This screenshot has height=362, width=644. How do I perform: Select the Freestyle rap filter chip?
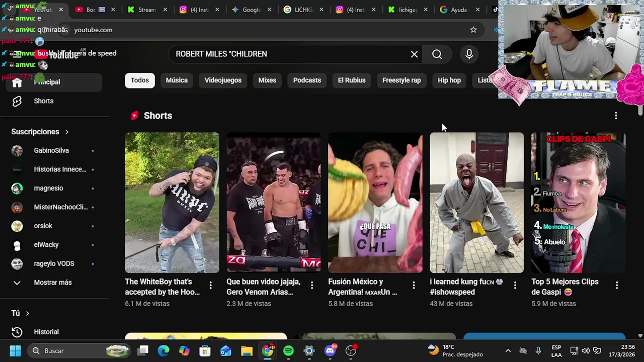coord(401,80)
